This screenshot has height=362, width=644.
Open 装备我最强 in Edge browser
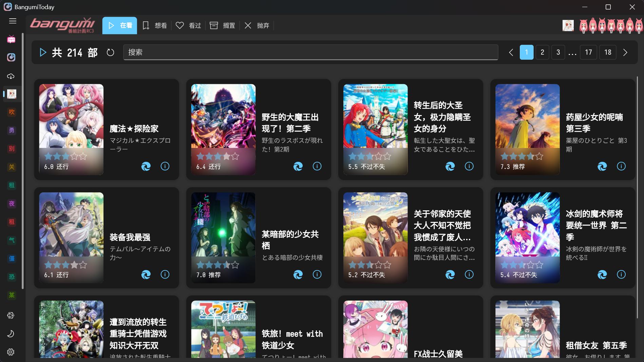(146, 274)
